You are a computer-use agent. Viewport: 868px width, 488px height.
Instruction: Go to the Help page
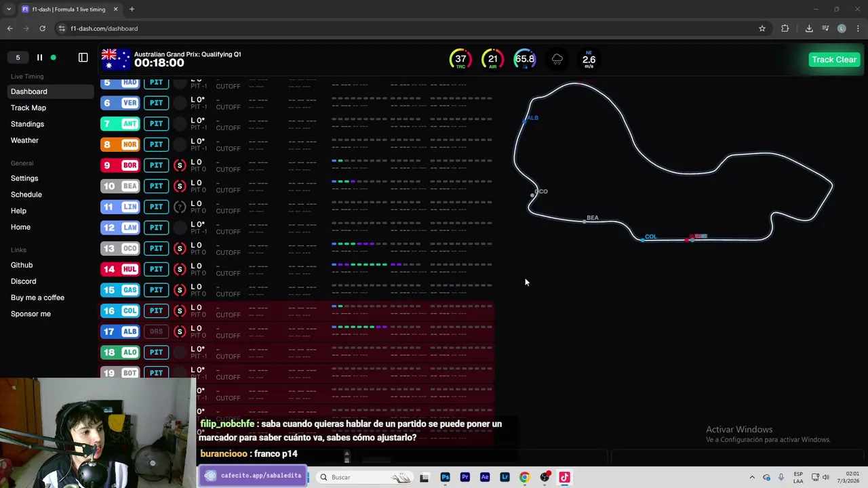(x=18, y=211)
